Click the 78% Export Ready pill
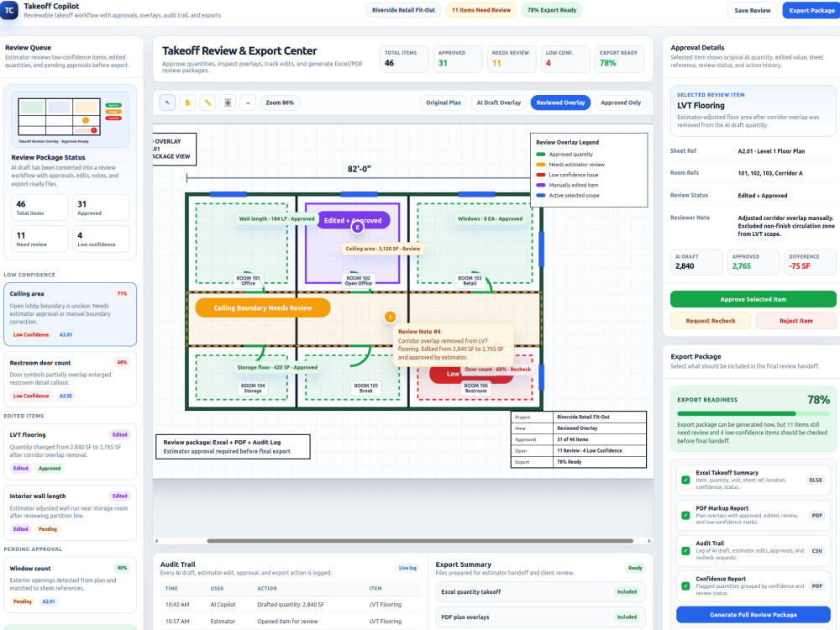 pos(552,10)
